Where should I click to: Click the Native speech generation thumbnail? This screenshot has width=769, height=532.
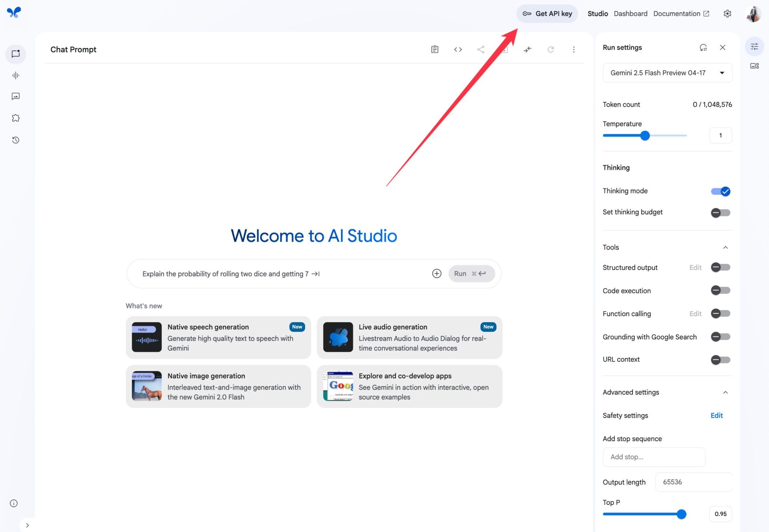(x=147, y=337)
